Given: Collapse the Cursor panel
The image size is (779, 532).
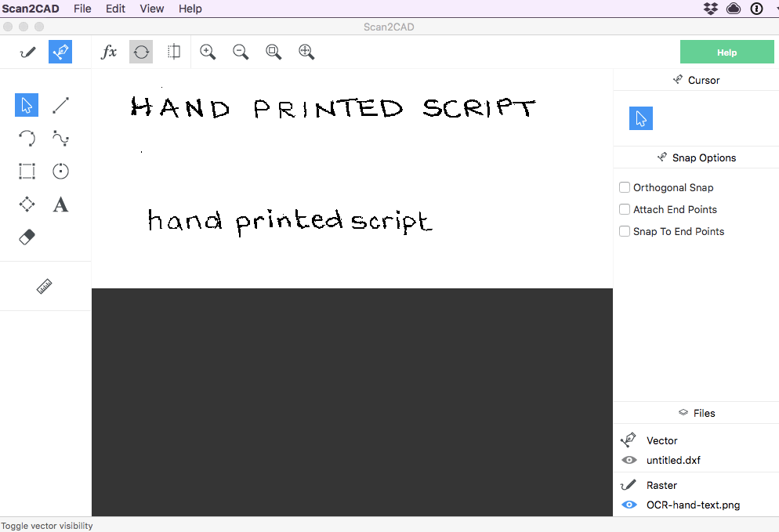Looking at the screenshot, I should [696, 79].
